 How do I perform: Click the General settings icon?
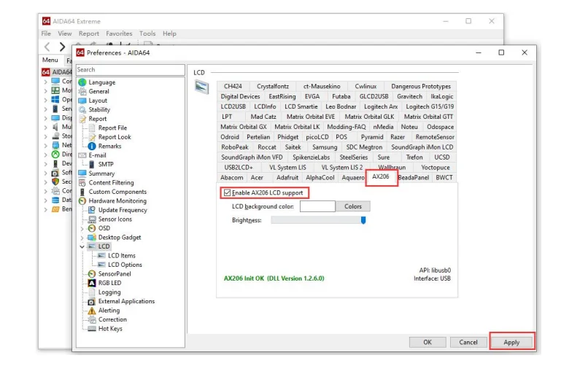82,91
